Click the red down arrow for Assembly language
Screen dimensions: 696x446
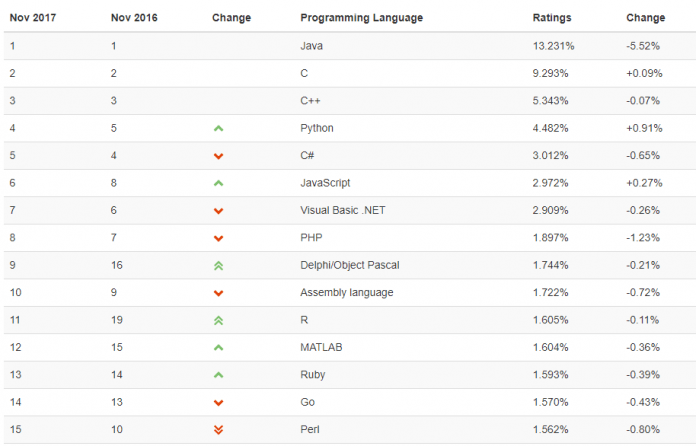point(218,293)
